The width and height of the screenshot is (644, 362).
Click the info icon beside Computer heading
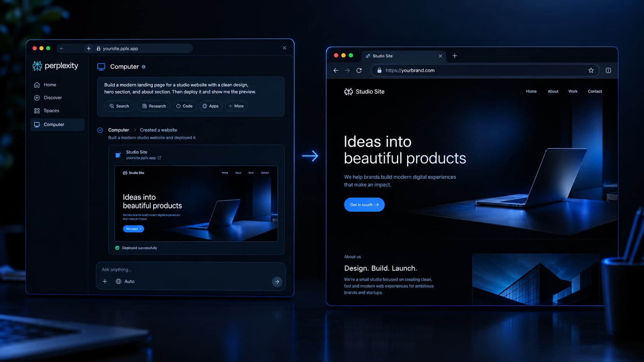click(144, 67)
